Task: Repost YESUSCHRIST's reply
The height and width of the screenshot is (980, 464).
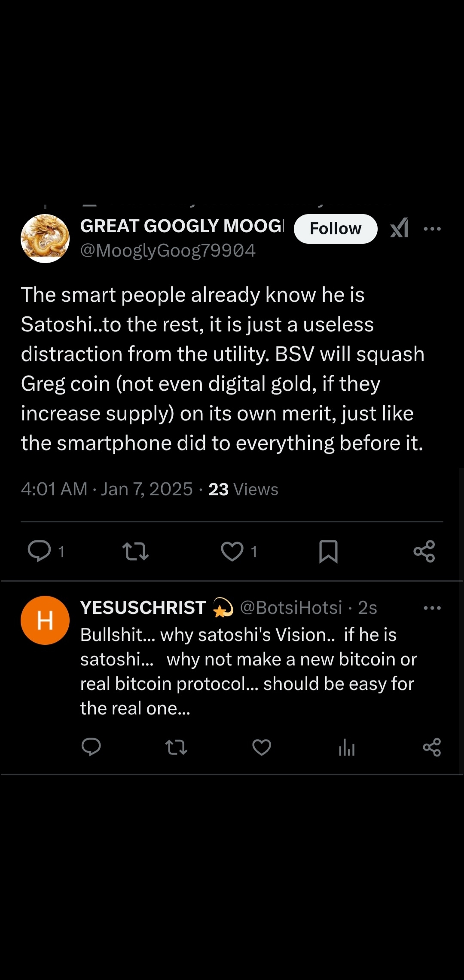Action: pyautogui.click(x=176, y=747)
